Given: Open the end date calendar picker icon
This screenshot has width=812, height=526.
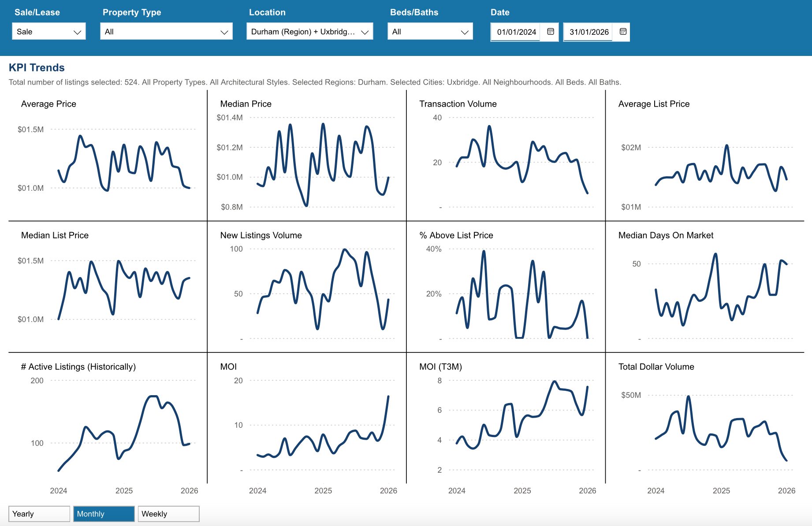Looking at the screenshot, I should [623, 32].
